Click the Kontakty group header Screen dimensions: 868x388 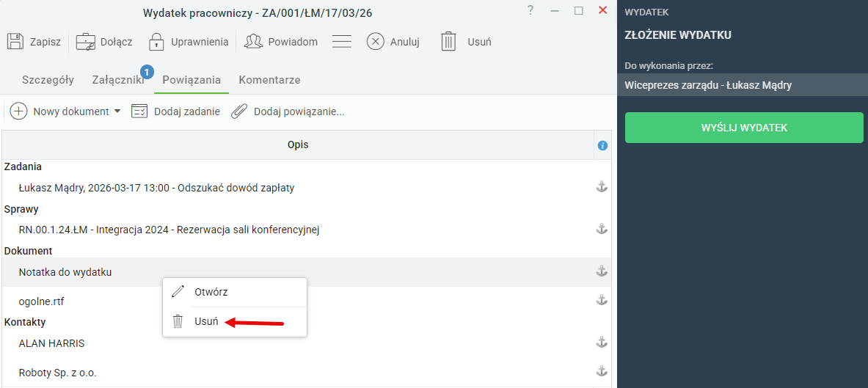tap(24, 321)
